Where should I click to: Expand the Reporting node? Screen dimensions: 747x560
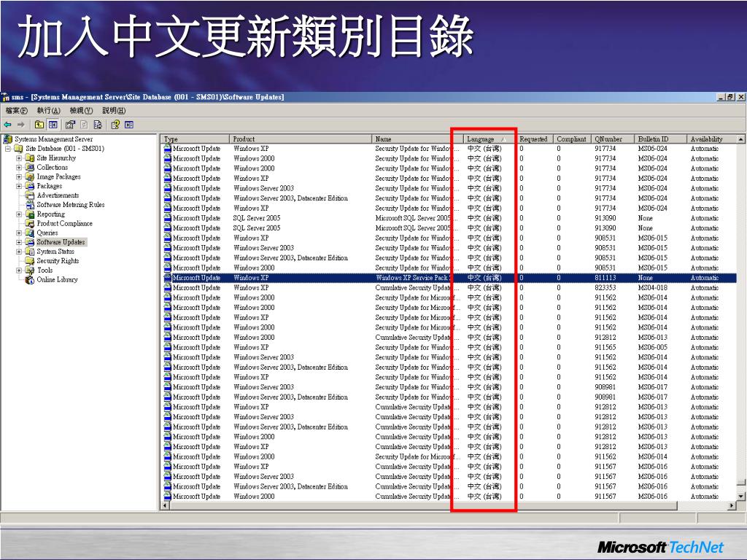pyautogui.click(x=18, y=214)
